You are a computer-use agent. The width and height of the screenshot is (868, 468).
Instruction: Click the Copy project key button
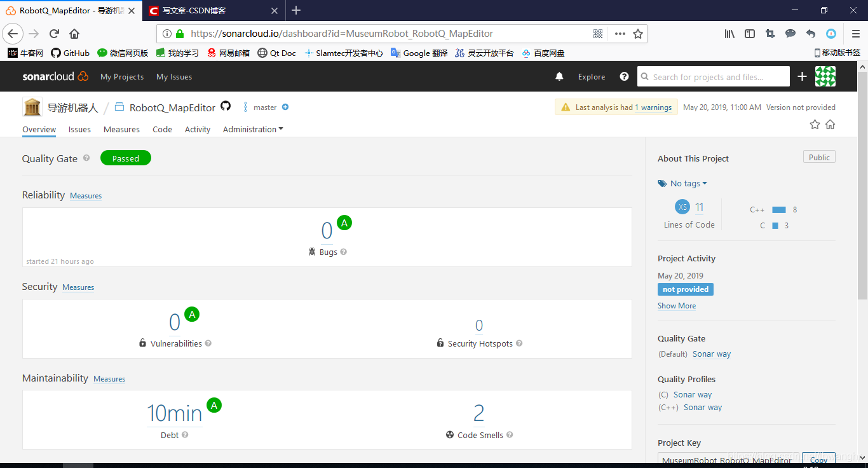click(818, 459)
